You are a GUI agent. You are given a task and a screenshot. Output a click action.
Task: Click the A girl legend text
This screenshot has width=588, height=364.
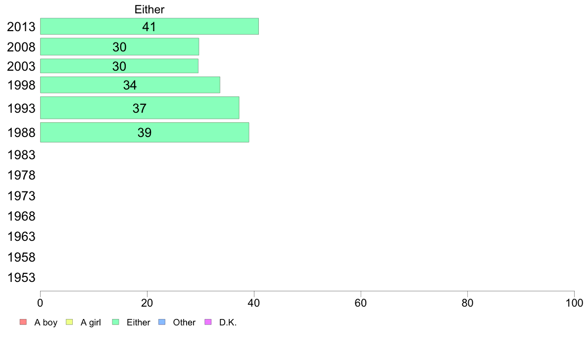tap(91, 322)
